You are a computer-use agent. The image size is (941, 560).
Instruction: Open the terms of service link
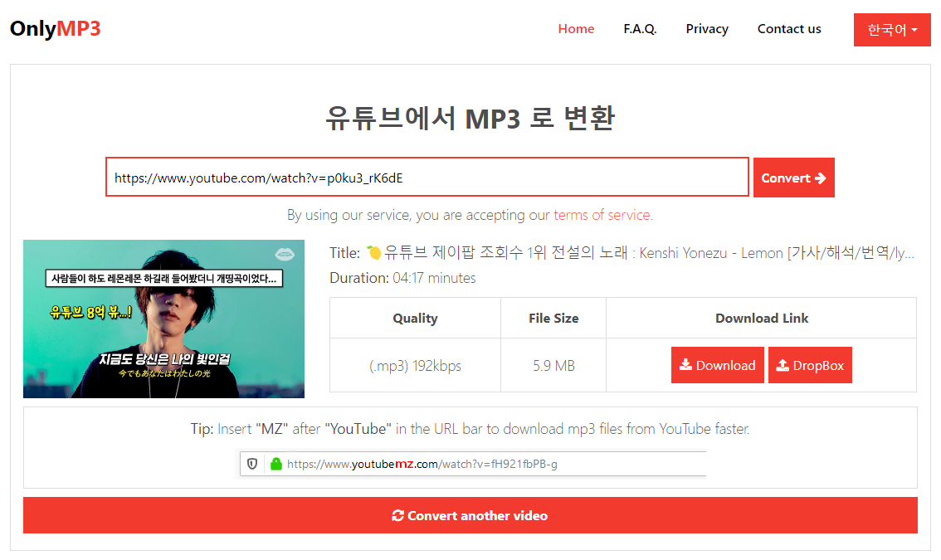pyautogui.click(x=602, y=215)
